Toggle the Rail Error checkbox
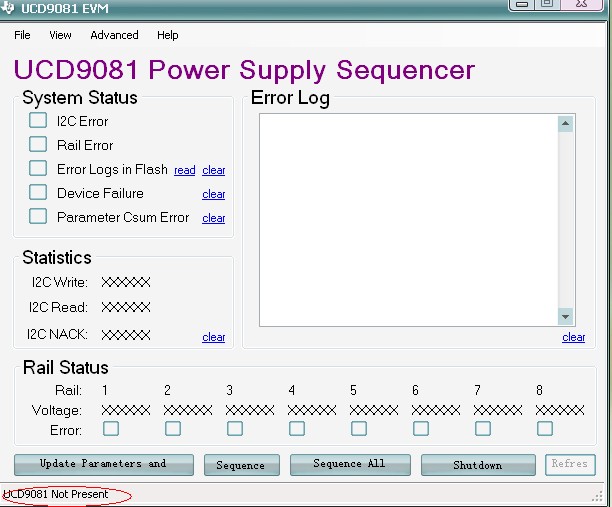The width and height of the screenshot is (612, 507). click(38, 144)
